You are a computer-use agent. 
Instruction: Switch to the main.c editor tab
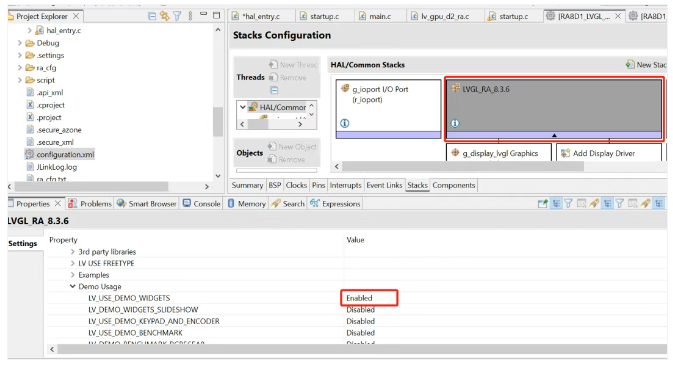[x=376, y=16]
